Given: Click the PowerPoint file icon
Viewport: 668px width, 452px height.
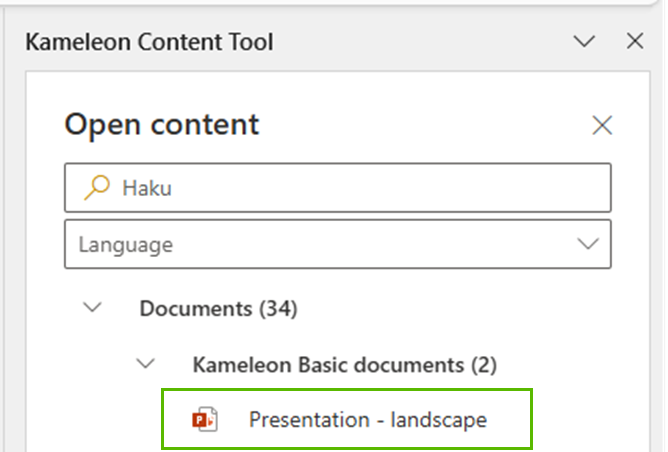Looking at the screenshot, I should tap(204, 420).
